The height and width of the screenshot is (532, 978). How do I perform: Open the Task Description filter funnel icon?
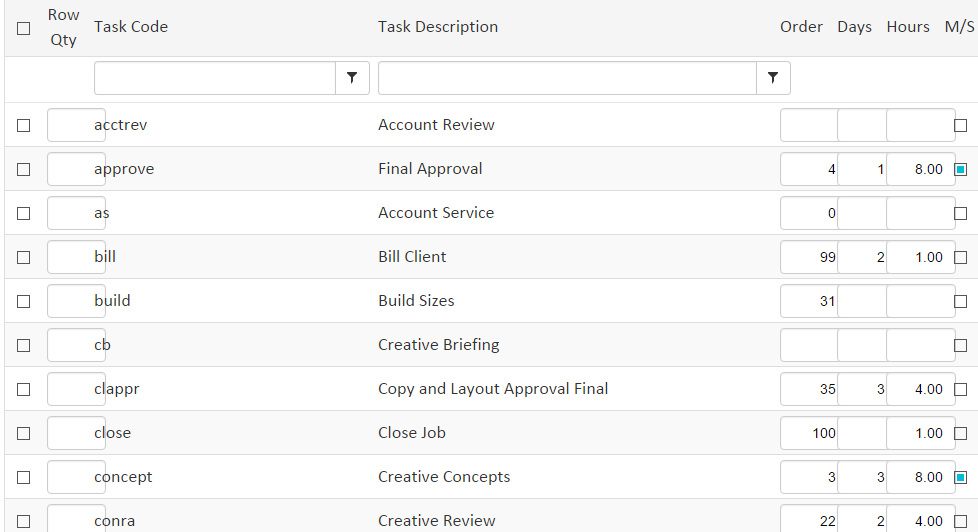pos(773,78)
